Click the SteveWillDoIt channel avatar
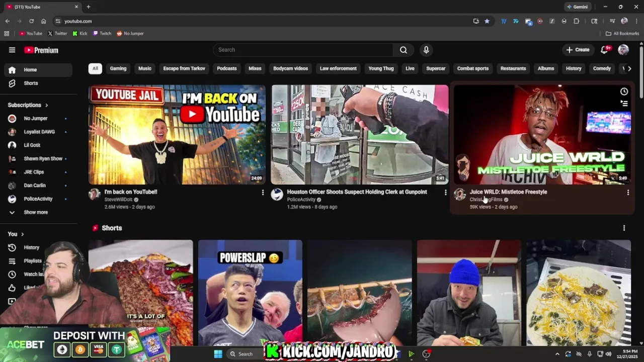 click(x=94, y=195)
